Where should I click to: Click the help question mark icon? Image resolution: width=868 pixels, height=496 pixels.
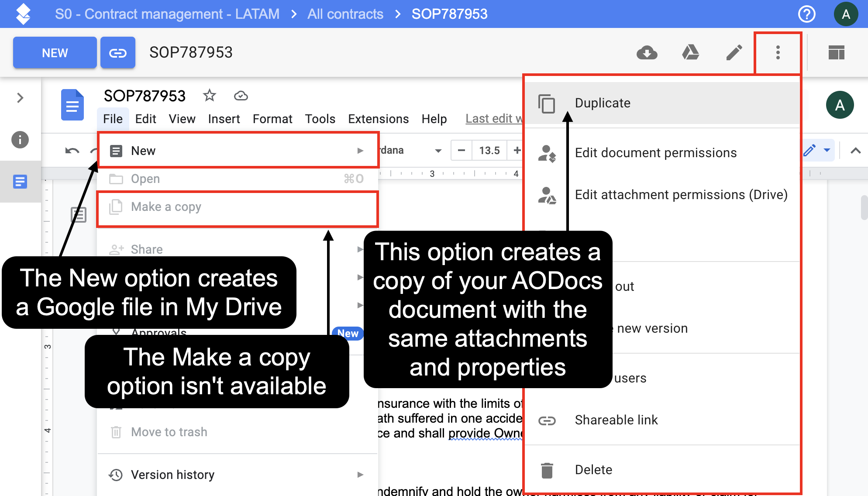[x=806, y=14]
